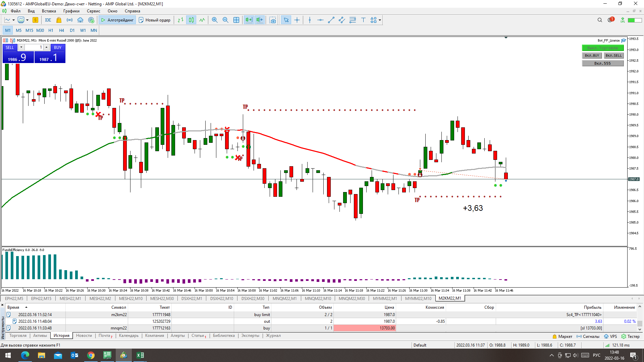Open the Графики menu
The height and width of the screenshot is (362, 644).
tap(71, 11)
